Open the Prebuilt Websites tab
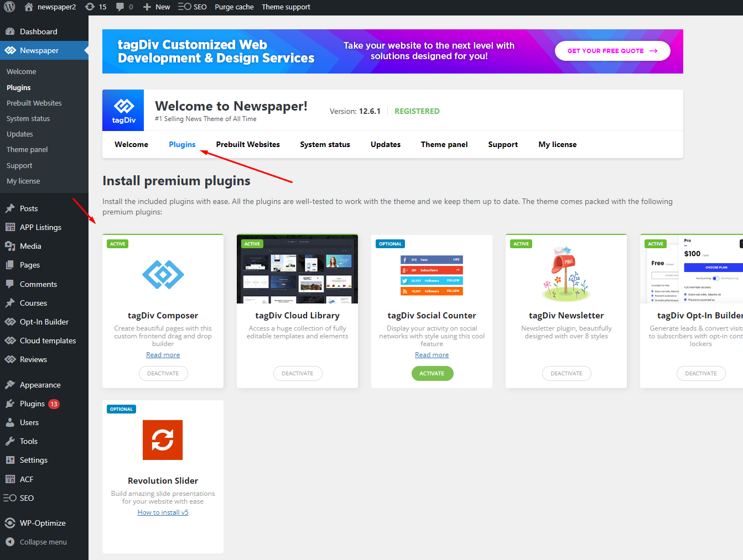The image size is (743, 560). 248,144
